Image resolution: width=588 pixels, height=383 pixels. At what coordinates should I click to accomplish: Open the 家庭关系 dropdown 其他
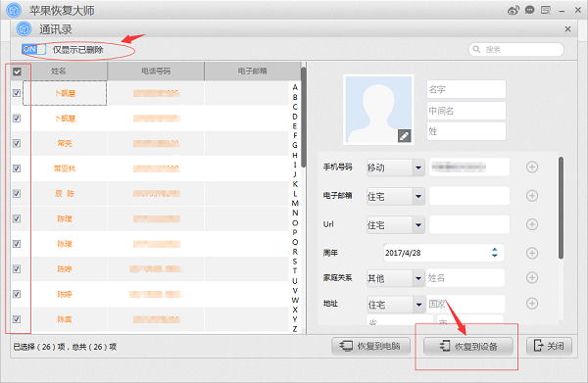pyautogui.click(x=395, y=278)
